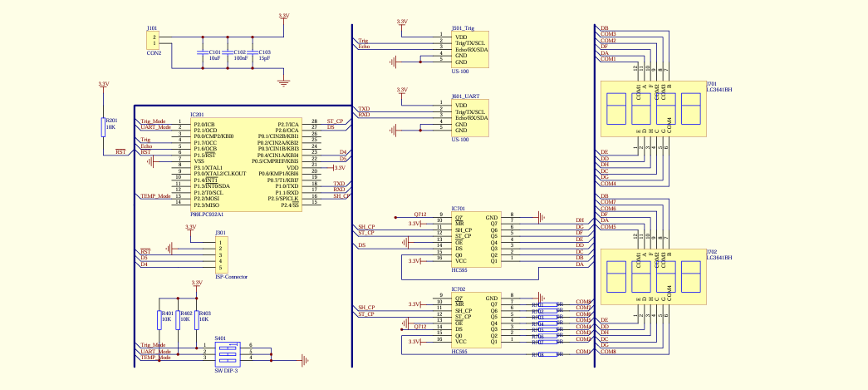Click the SW DIP-3 label
Viewport: 868px width, 390px height.
[x=225, y=371]
